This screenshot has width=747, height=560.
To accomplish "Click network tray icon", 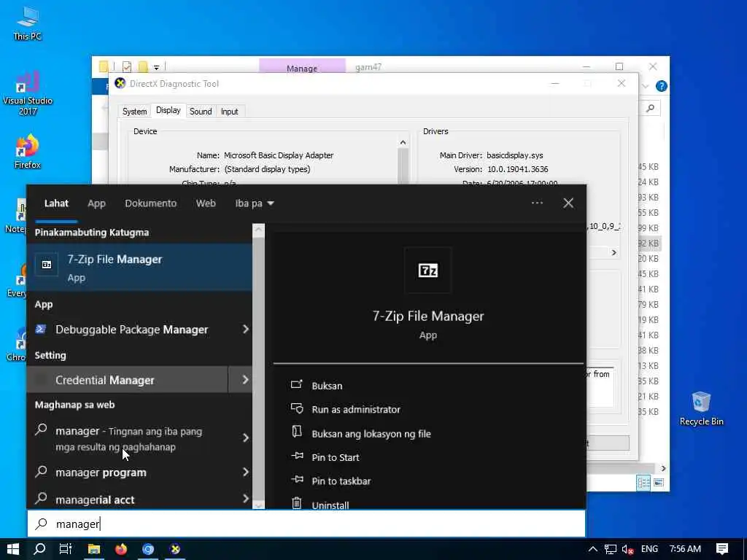I will (611, 549).
